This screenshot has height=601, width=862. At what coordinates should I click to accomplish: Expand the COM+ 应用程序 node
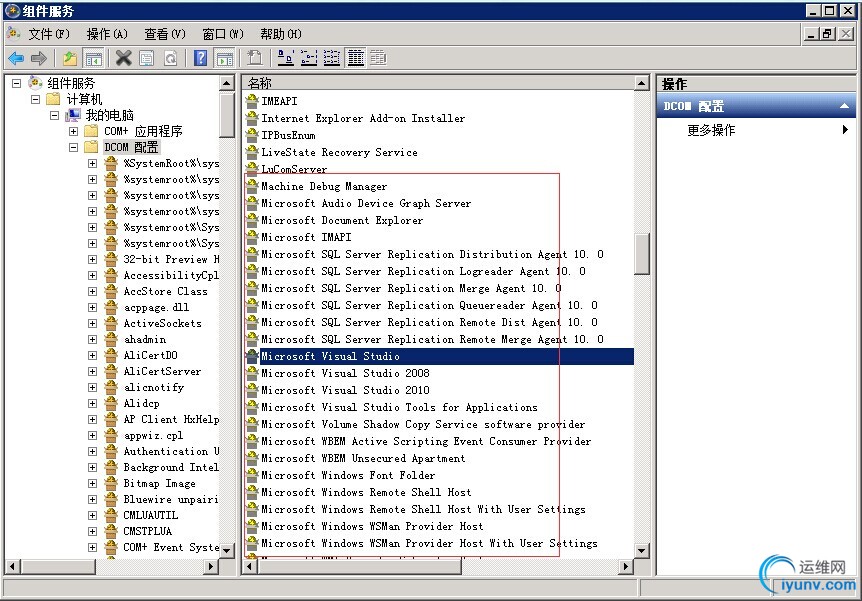pos(73,131)
